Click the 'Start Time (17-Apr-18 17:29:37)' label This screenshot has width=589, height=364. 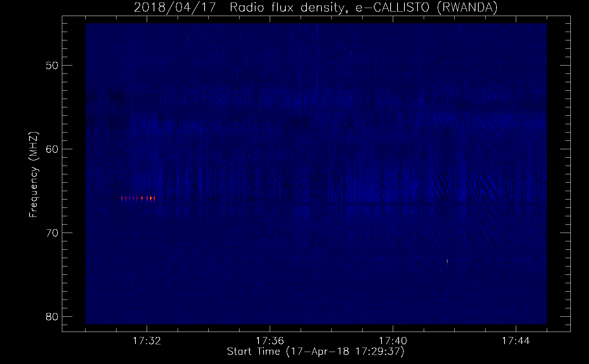(316, 352)
